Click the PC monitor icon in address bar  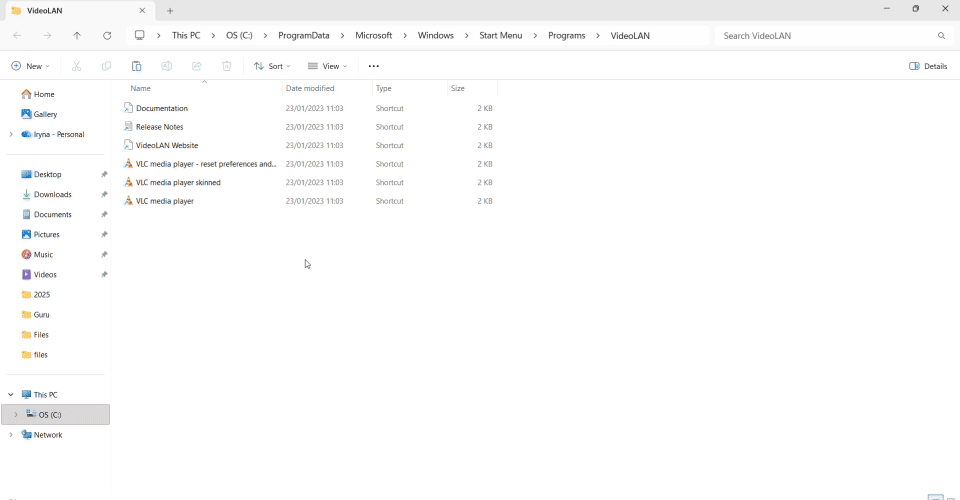point(140,35)
